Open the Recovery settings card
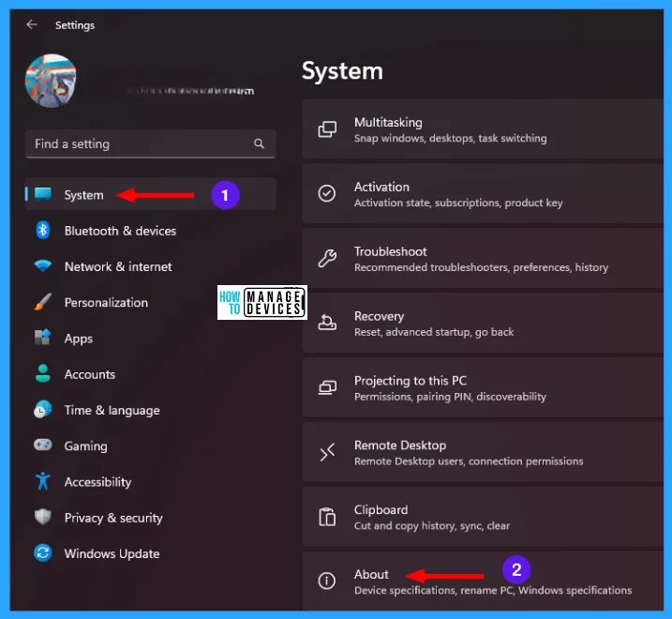 click(x=483, y=323)
